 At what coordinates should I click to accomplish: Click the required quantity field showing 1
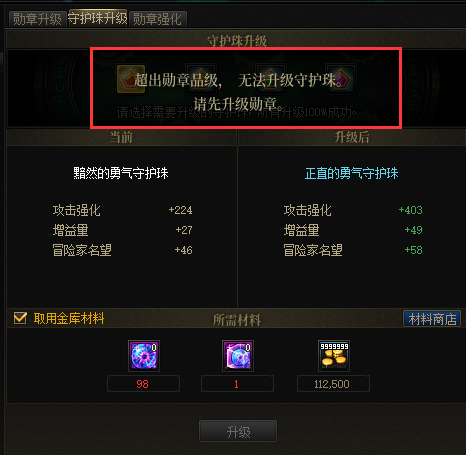click(237, 384)
